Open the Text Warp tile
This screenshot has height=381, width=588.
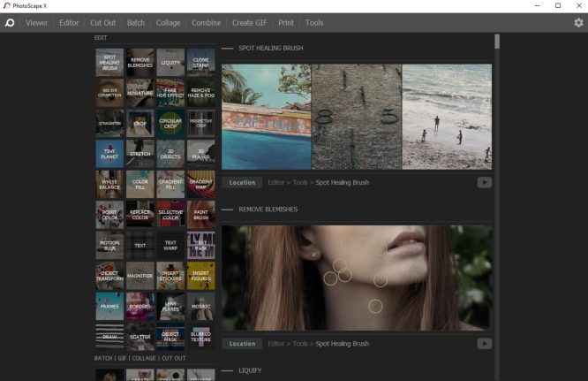(x=170, y=246)
